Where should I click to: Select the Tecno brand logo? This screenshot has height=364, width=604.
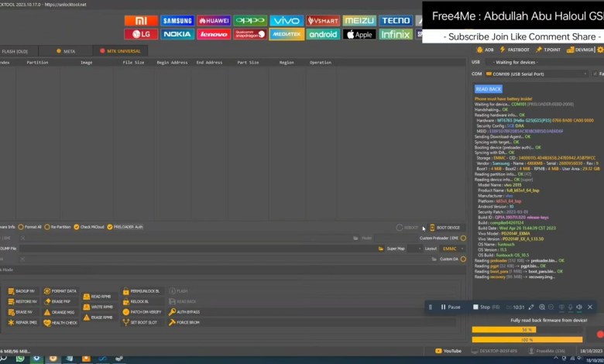point(396,21)
